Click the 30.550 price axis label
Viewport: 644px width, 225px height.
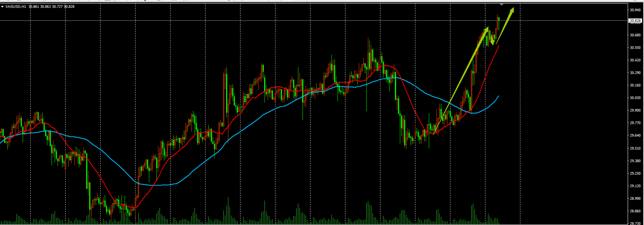pos(635,48)
